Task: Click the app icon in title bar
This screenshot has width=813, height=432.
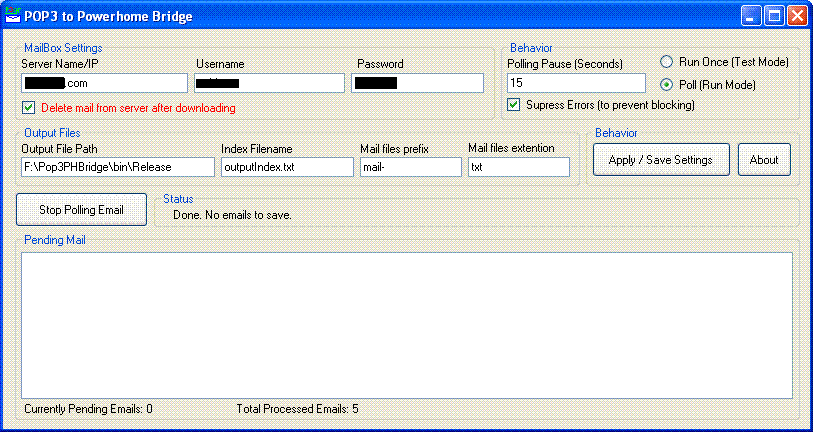Action: pos(12,16)
